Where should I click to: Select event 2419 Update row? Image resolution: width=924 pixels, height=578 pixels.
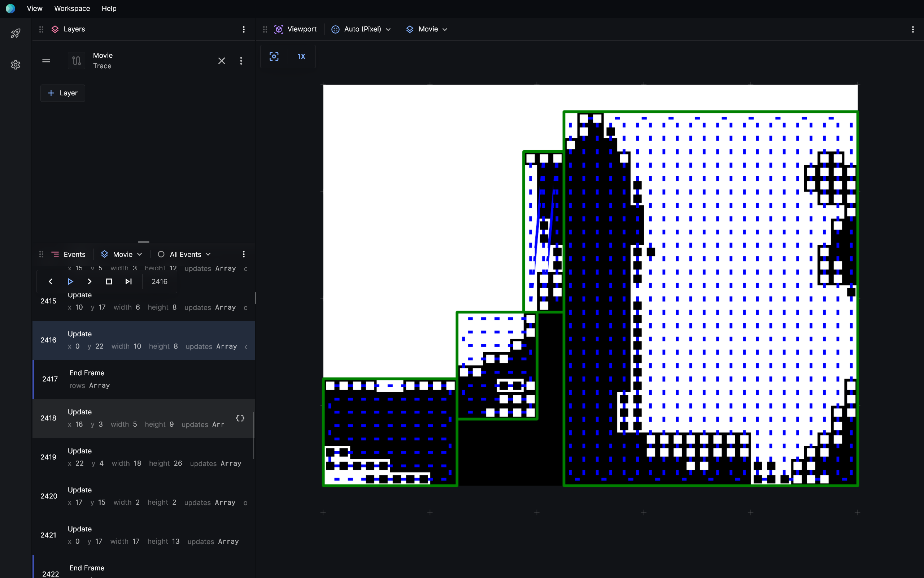tap(144, 457)
